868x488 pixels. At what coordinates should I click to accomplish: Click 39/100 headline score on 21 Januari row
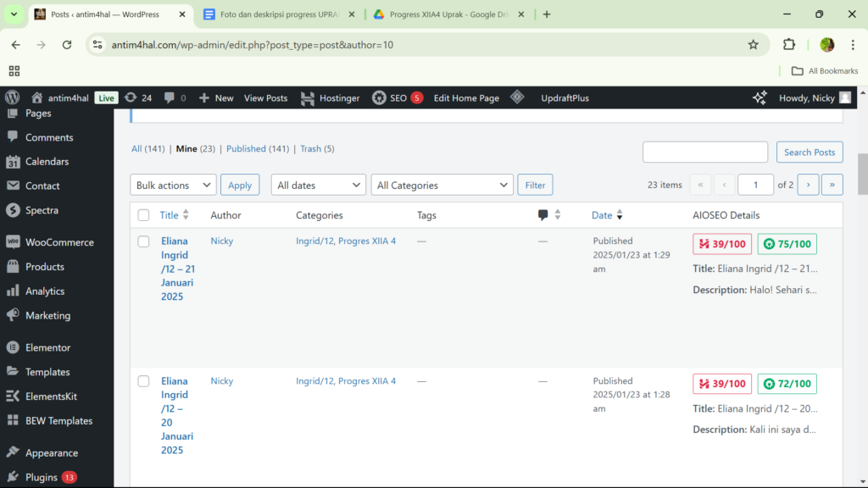722,244
